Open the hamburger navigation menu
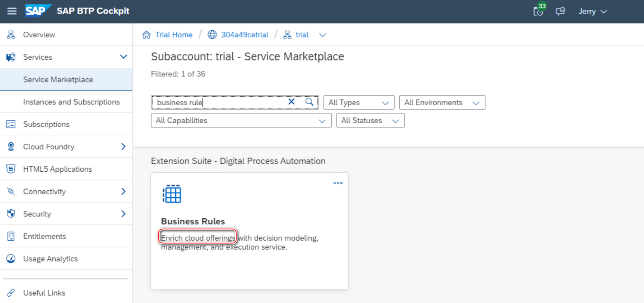Image resolution: width=644 pixels, height=303 pixels. pyautogui.click(x=12, y=11)
